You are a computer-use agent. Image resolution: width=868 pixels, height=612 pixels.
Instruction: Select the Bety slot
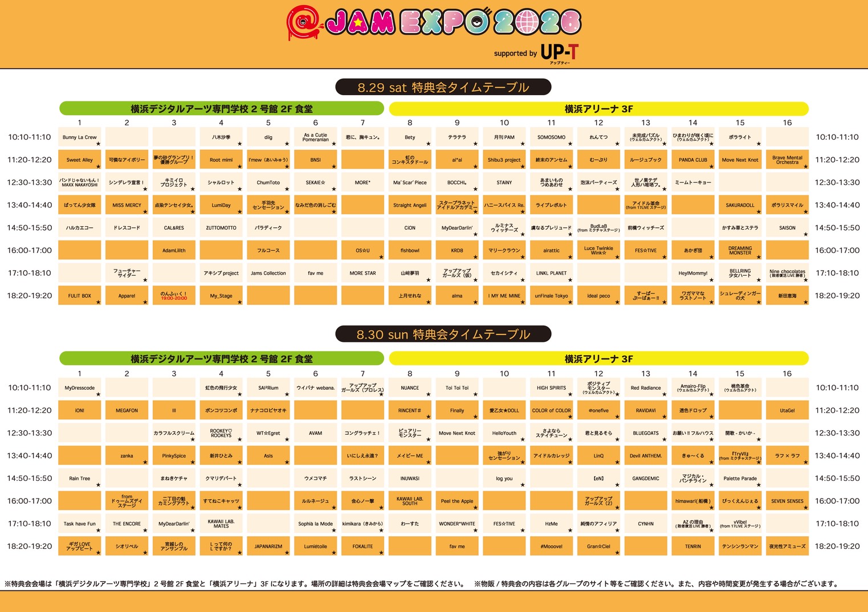point(410,137)
